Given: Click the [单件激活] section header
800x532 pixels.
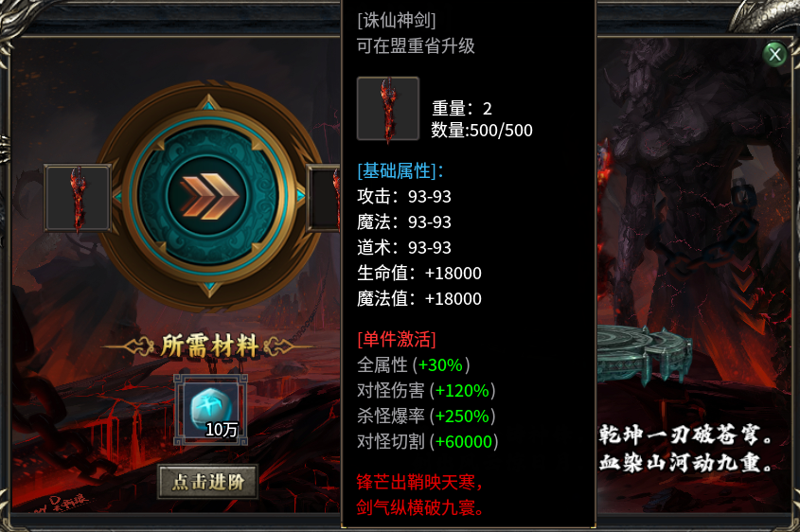Looking at the screenshot, I should click(397, 339).
